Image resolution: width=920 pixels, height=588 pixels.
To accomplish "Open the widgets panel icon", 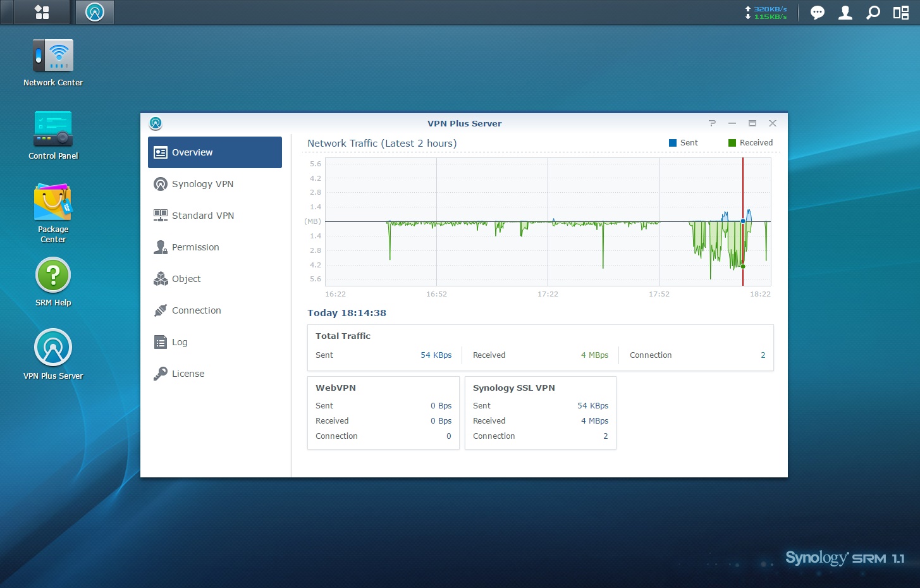I will pyautogui.click(x=901, y=13).
